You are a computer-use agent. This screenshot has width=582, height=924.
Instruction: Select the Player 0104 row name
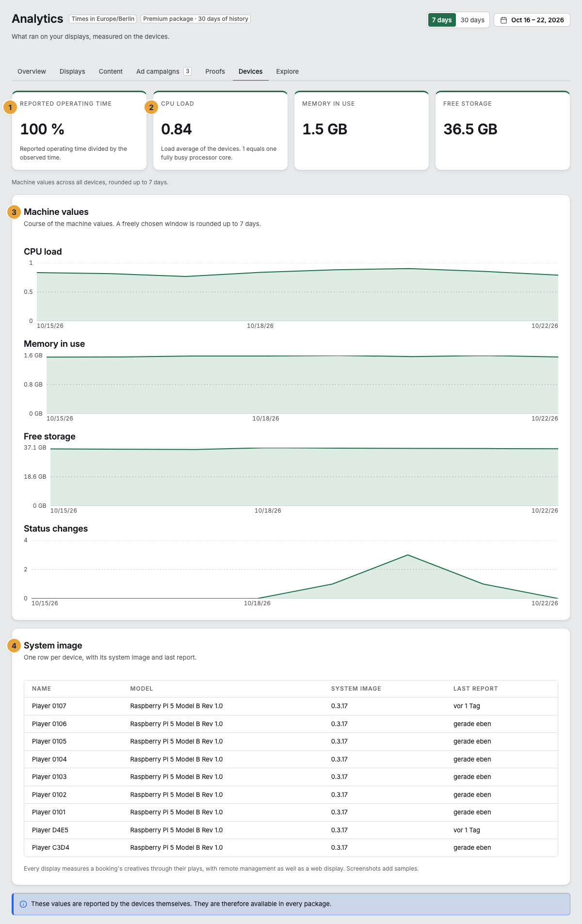coord(49,760)
